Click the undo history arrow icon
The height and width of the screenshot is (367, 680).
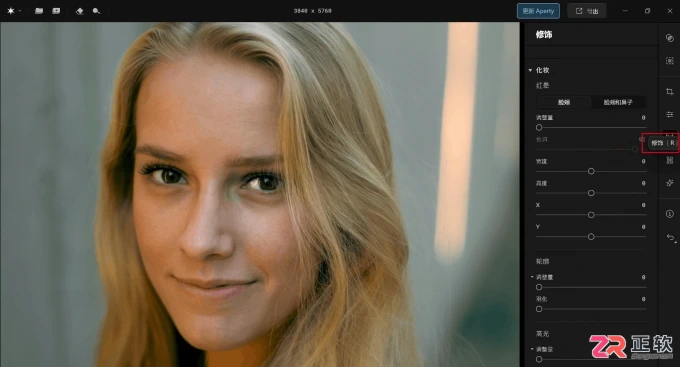coord(670,237)
